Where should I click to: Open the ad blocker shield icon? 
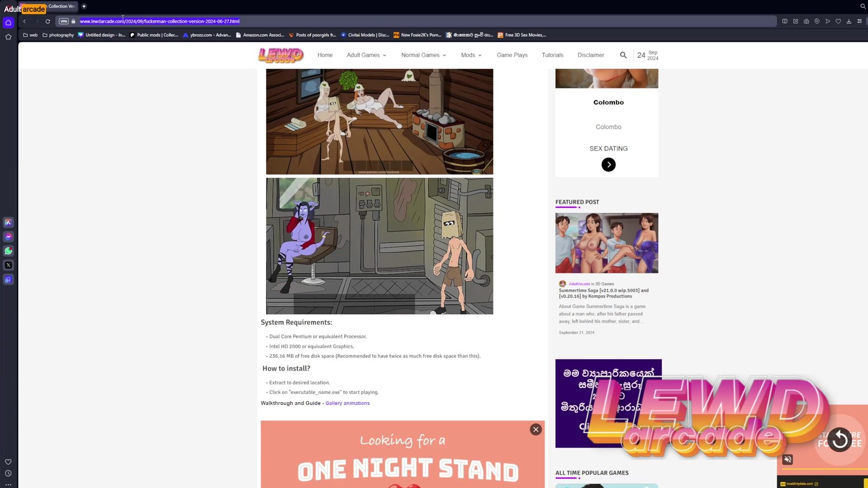[817, 21]
